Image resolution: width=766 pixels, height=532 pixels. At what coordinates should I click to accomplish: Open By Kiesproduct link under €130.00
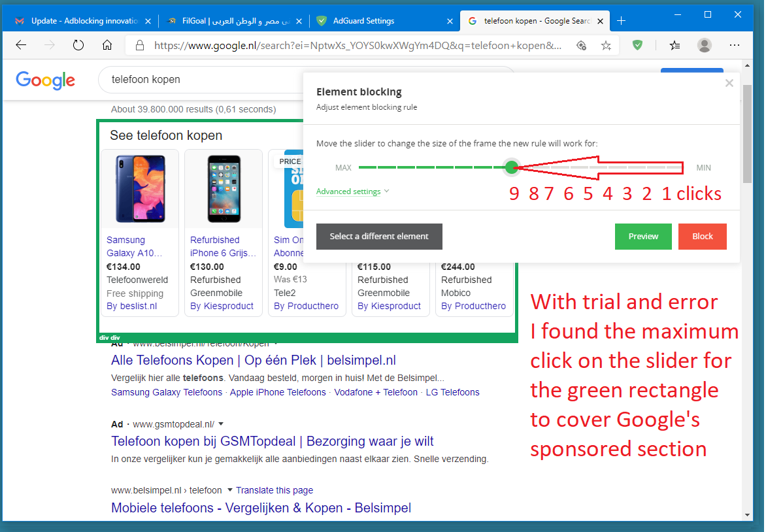tap(222, 307)
